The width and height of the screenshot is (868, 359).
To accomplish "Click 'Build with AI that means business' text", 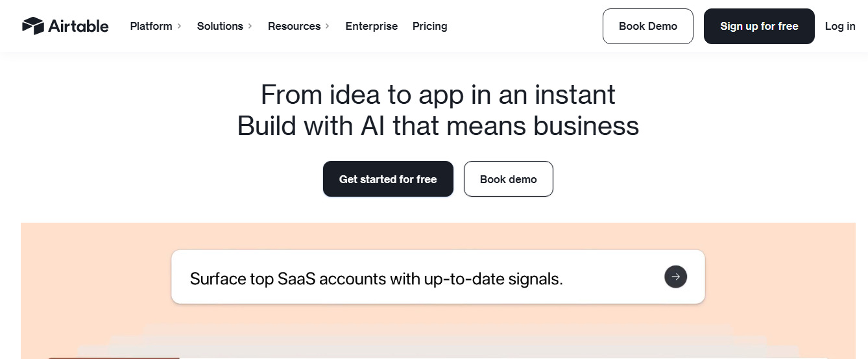I will pos(438,125).
